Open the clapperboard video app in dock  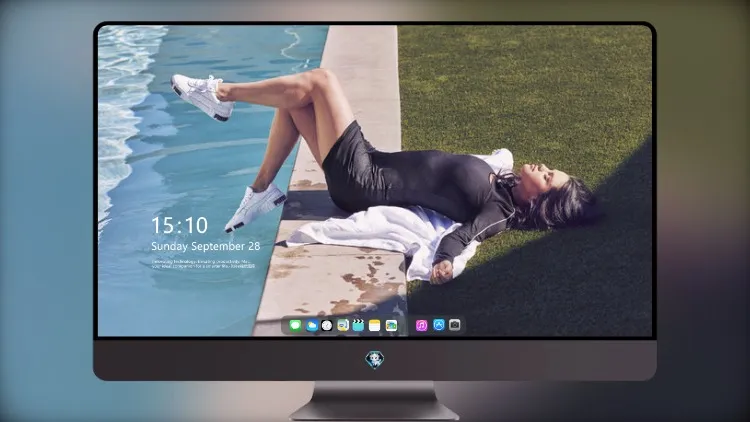click(x=359, y=325)
